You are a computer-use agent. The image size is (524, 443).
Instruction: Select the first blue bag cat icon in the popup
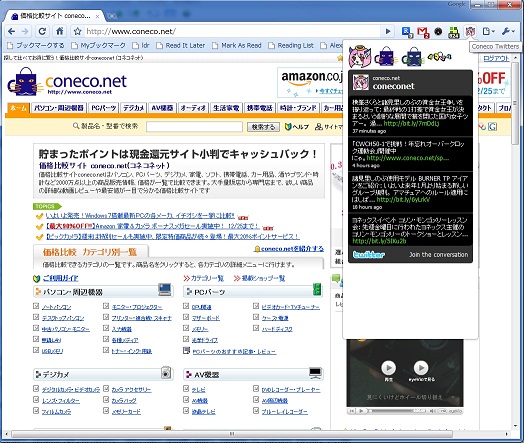tap(386, 56)
